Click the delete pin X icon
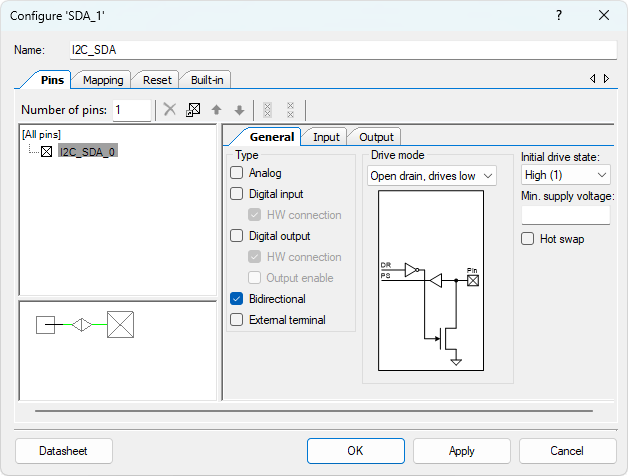 tap(170, 110)
